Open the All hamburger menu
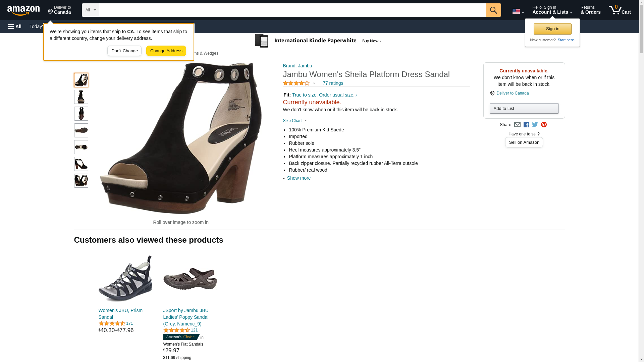Viewport: 644px width, 362px height. 15,26
